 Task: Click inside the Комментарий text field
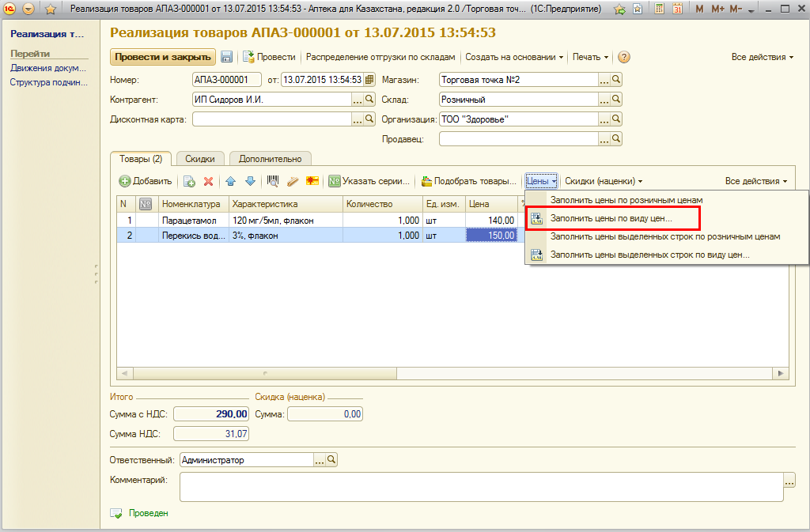(x=480, y=486)
